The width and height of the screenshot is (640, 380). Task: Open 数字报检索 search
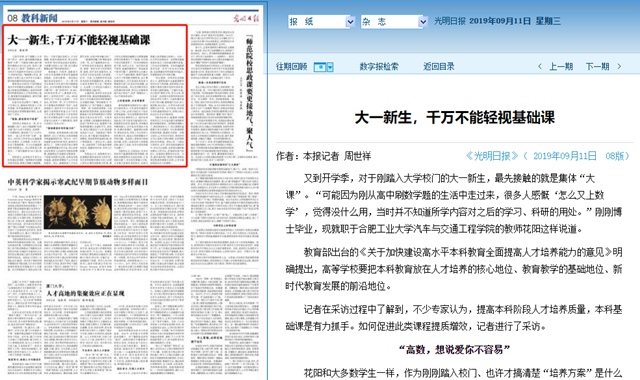(379, 67)
